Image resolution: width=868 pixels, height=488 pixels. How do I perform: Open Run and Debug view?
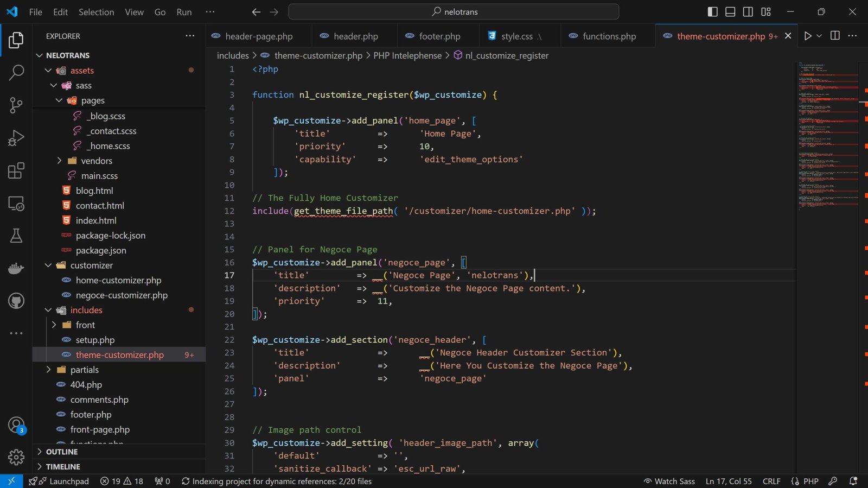[16, 138]
